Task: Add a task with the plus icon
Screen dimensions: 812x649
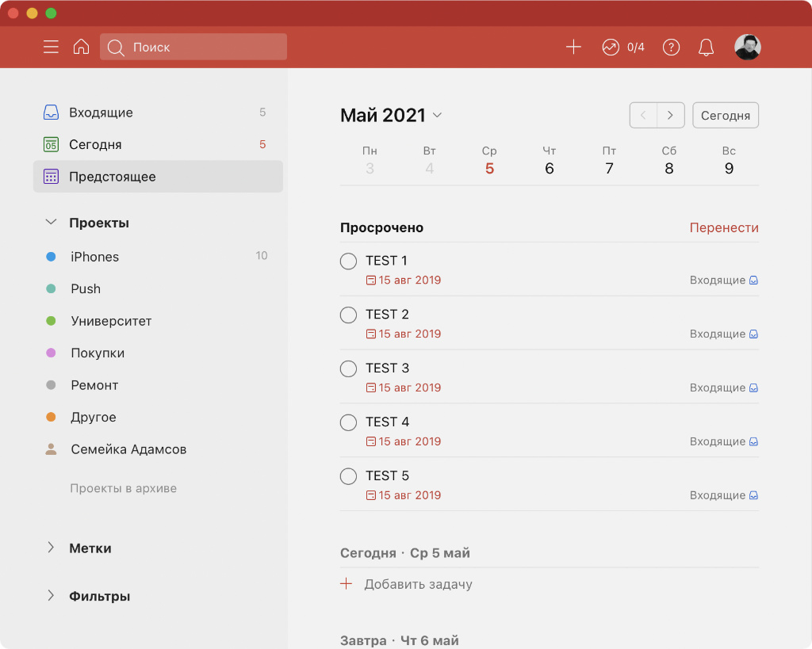Action: (573, 47)
